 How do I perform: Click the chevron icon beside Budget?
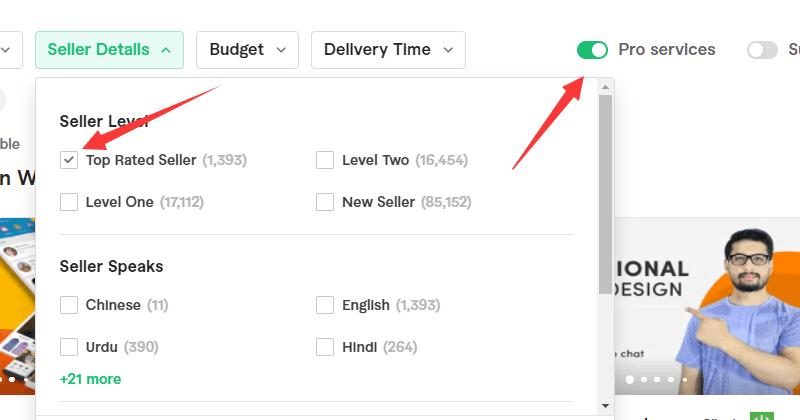pos(281,50)
